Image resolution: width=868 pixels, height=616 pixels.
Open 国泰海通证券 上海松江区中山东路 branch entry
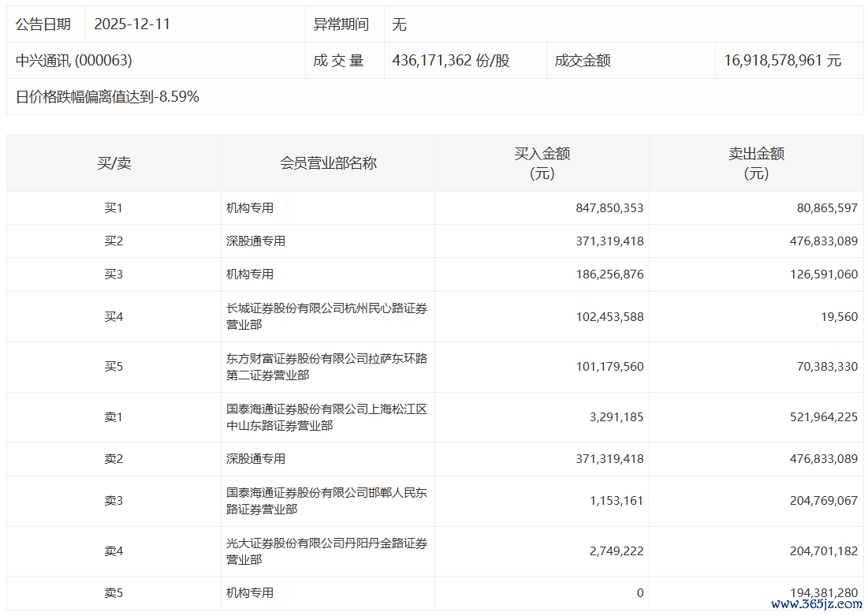pos(326,417)
